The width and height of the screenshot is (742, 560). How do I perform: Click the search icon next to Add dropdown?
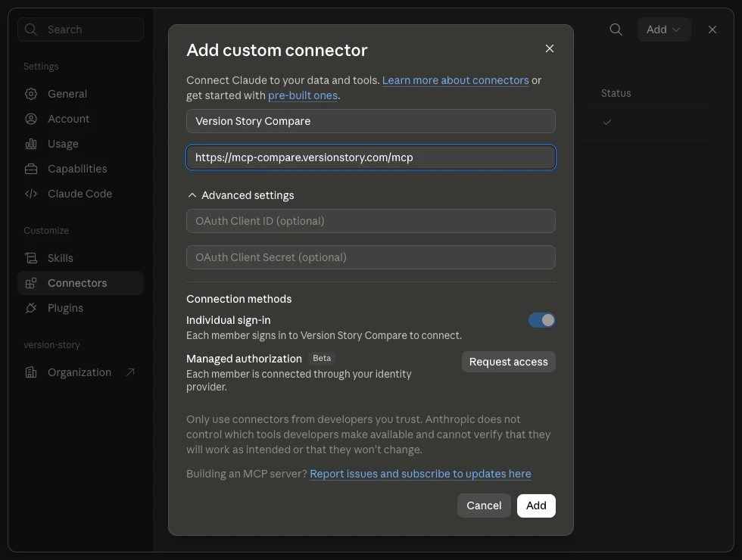point(616,30)
